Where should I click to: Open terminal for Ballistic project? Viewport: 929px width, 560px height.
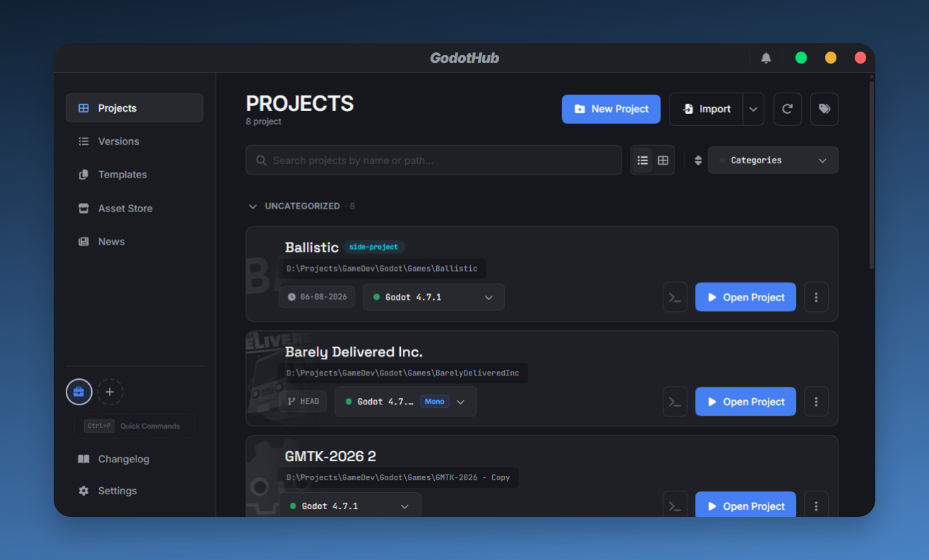pyautogui.click(x=675, y=297)
